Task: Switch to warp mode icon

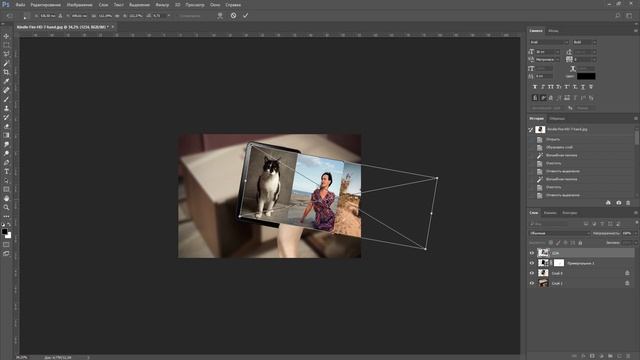Action: click(x=220, y=16)
